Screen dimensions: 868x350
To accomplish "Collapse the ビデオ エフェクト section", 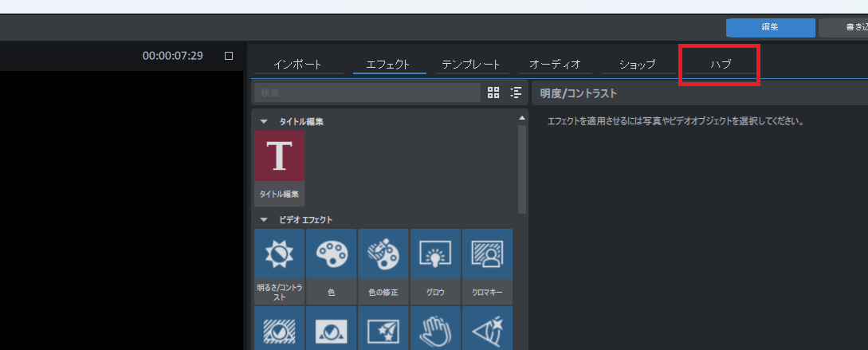I will click(264, 220).
